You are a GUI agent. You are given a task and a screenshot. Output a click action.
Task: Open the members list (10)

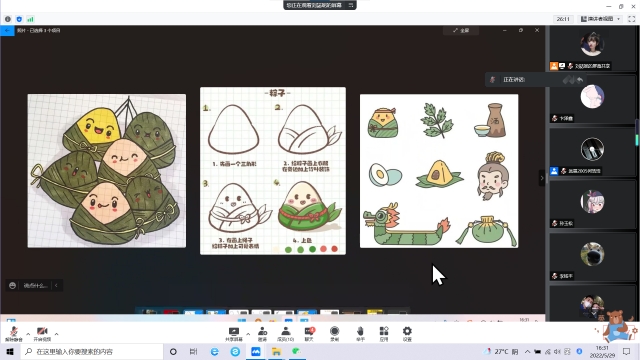285,334
